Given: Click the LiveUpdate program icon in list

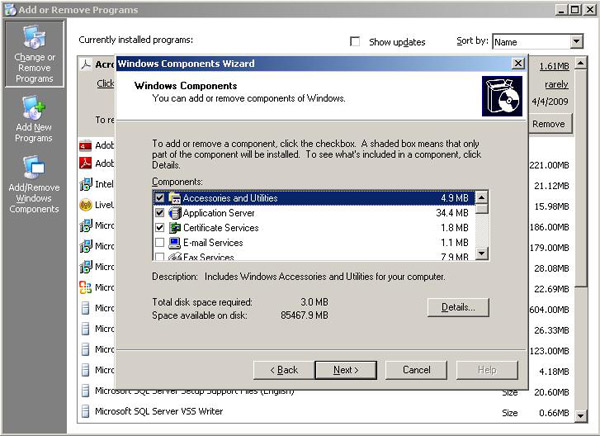Looking at the screenshot, I should [86, 205].
